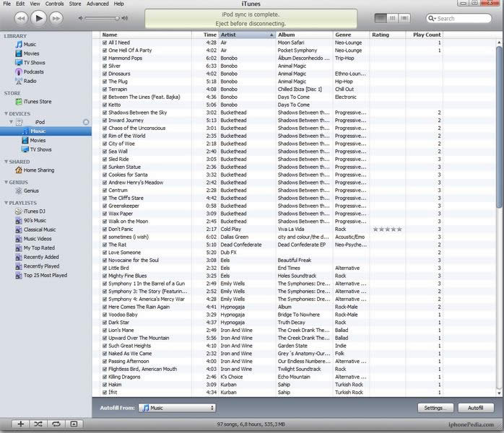Open Home Sharing in the sidebar
Screen dimensions: 504x433
(39, 170)
